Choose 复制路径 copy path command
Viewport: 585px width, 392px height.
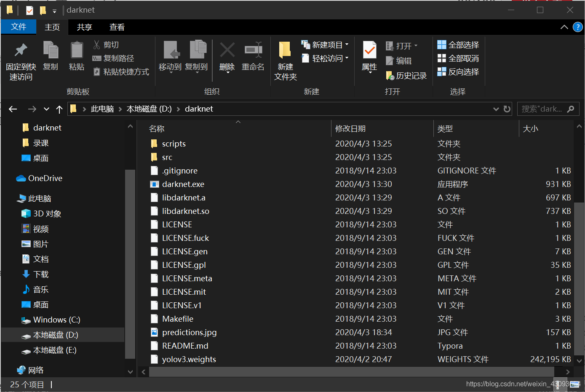(x=113, y=58)
